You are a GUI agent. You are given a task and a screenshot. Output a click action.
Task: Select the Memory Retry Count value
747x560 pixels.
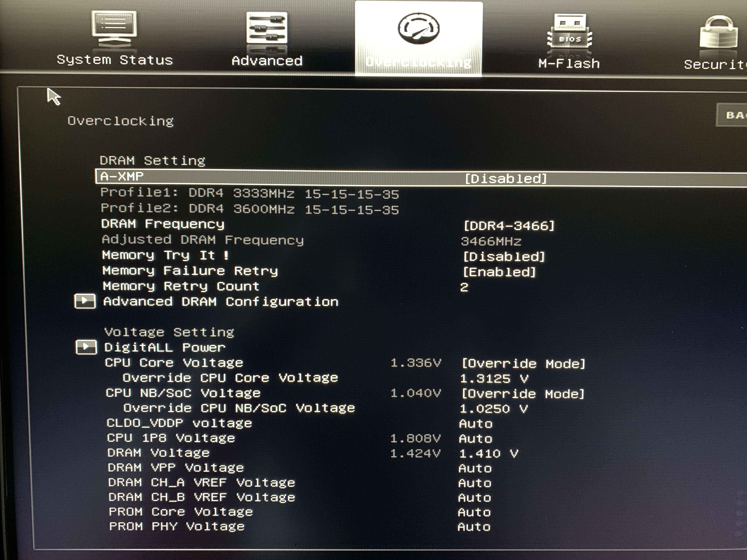pyautogui.click(x=464, y=287)
